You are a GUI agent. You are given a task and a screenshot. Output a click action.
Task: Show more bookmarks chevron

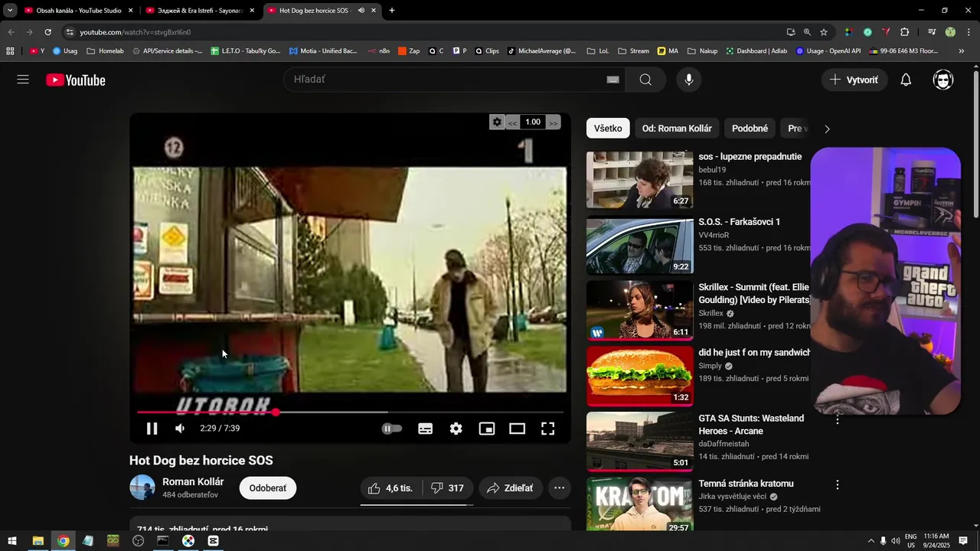962,51
